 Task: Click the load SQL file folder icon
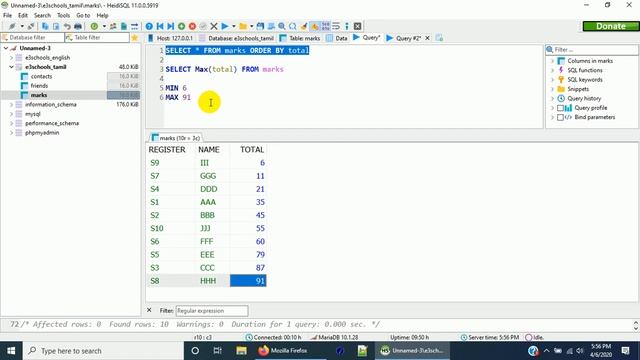(243, 26)
